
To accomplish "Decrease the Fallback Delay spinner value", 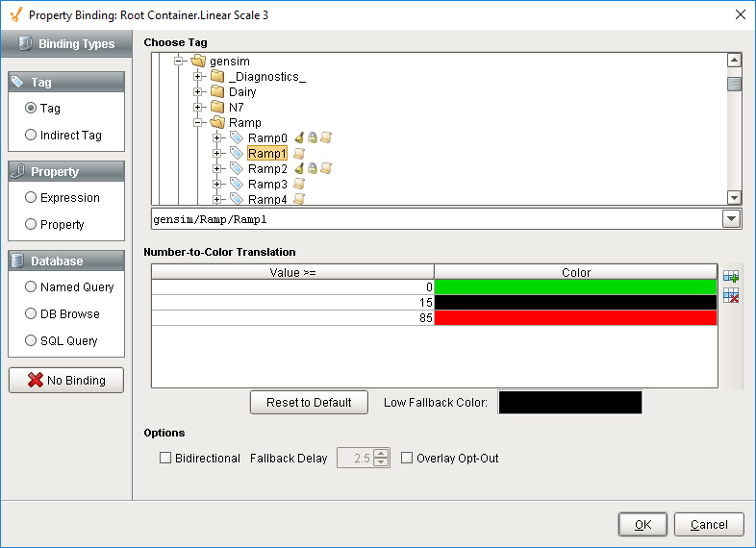I will coord(381,462).
